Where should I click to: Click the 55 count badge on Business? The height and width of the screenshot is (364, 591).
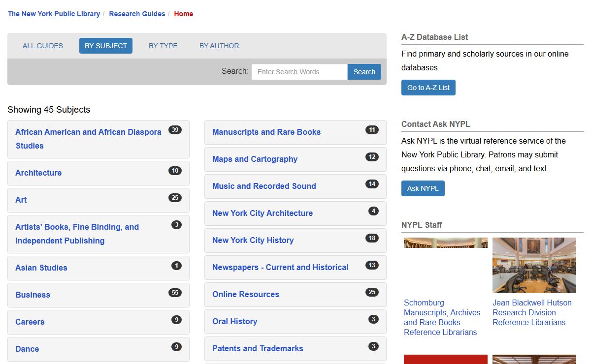[175, 293]
